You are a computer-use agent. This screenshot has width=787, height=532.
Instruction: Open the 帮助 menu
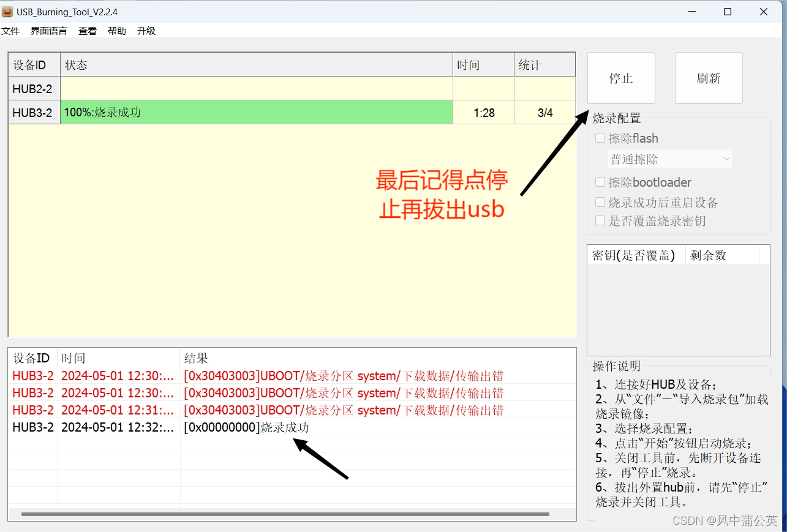117,31
